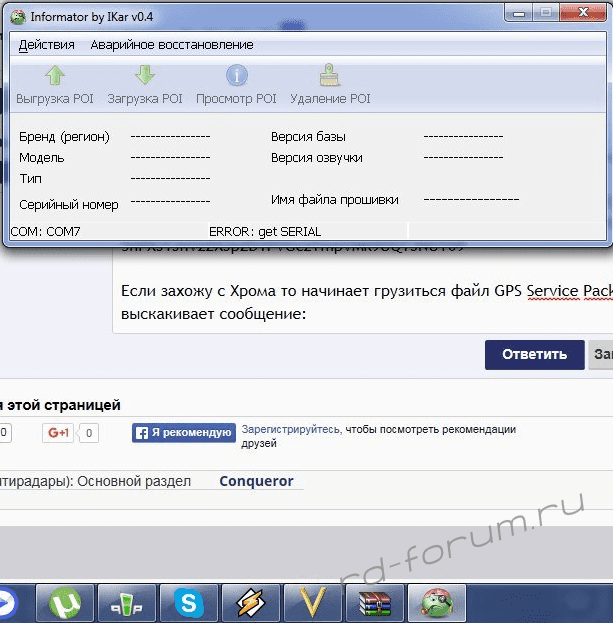Launch Skype from the taskbar
The image size is (613, 623).
(189, 603)
